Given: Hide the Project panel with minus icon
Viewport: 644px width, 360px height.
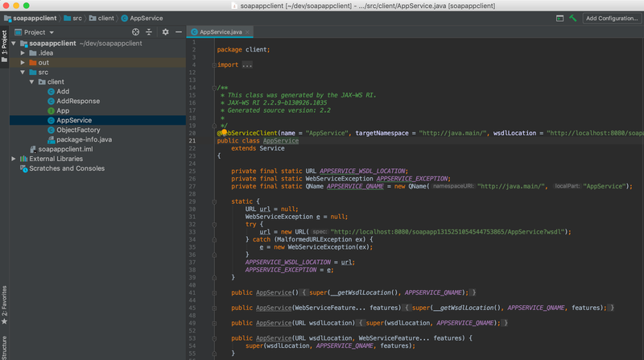Looking at the screenshot, I should pyautogui.click(x=179, y=32).
